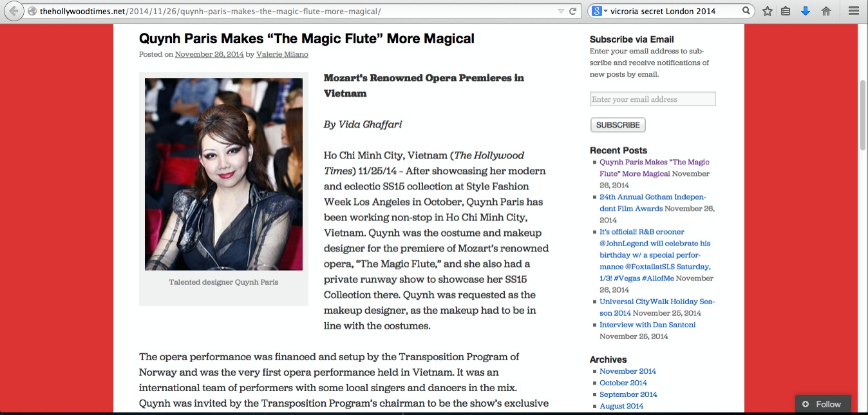Click the search magnifier icon in search bar
This screenshot has height=415, width=868.
point(746,11)
